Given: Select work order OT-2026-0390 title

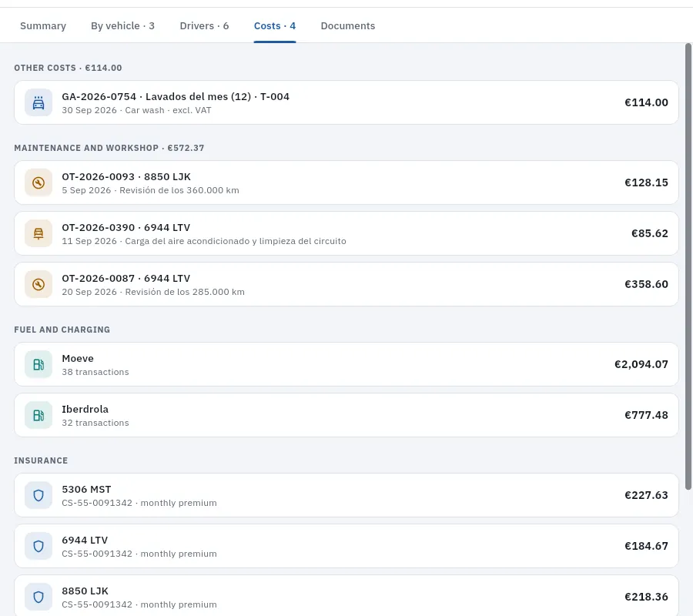Looking at the screenshot, I should click(126, 228).
